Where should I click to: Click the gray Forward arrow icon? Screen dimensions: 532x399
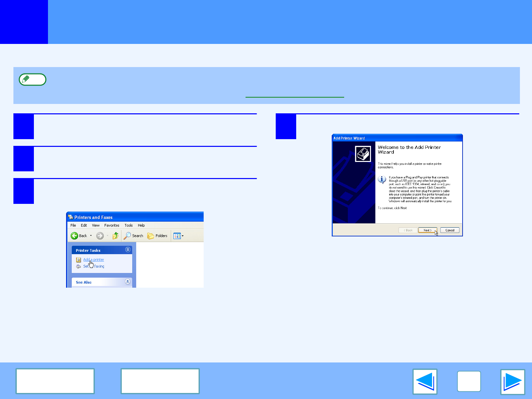100,236
